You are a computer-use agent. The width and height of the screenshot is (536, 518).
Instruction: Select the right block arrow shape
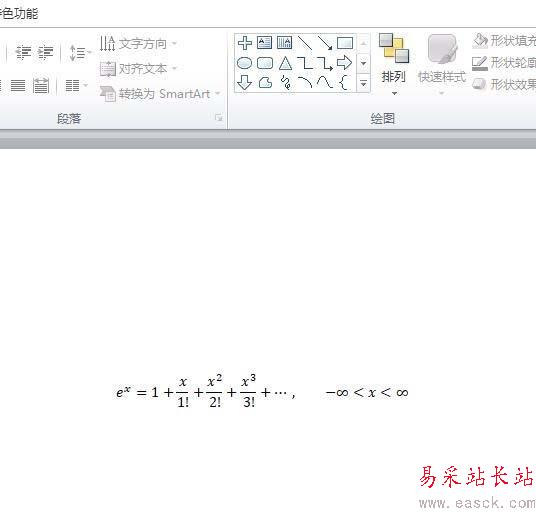click(344, 63)
